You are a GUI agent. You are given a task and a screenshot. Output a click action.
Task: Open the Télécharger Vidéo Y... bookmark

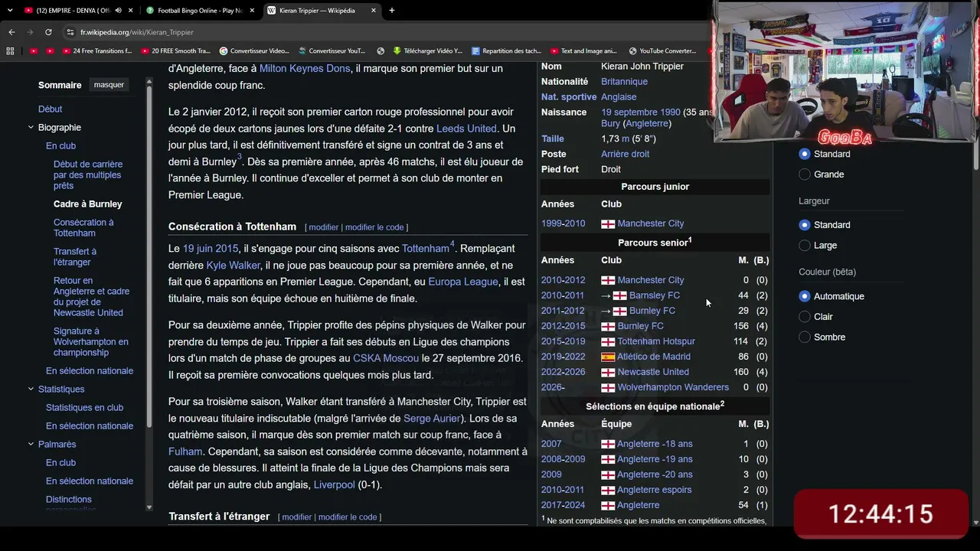click(x=427, y=51)
